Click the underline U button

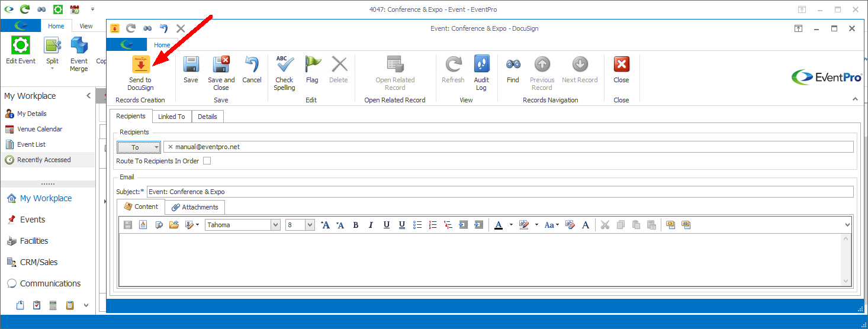[x=387, y=225]
